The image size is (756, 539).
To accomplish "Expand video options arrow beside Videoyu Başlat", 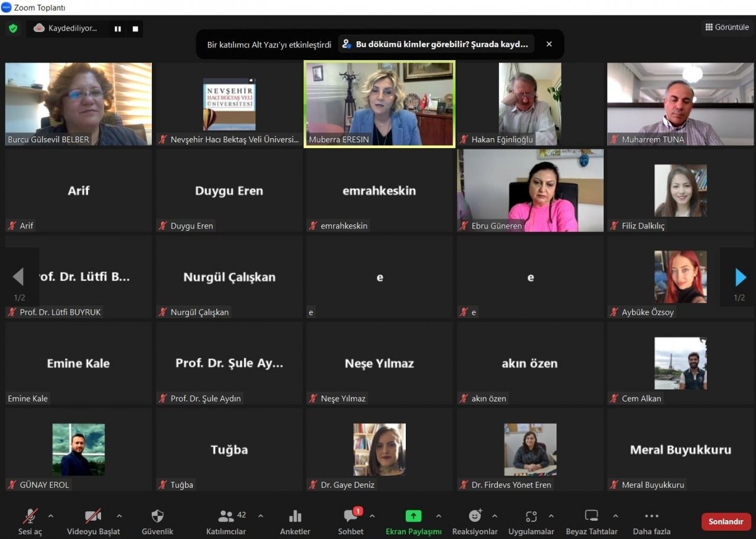I will (x=119, y=516).
